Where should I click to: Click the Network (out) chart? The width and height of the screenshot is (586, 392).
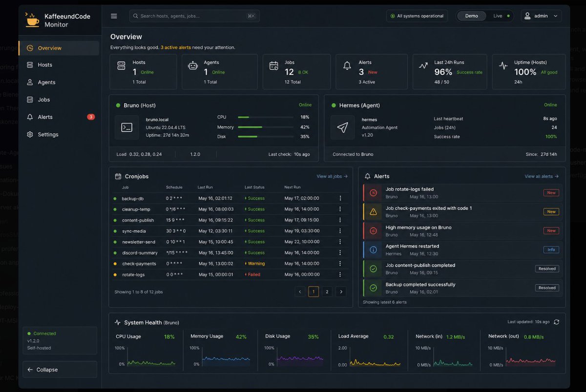530,357
